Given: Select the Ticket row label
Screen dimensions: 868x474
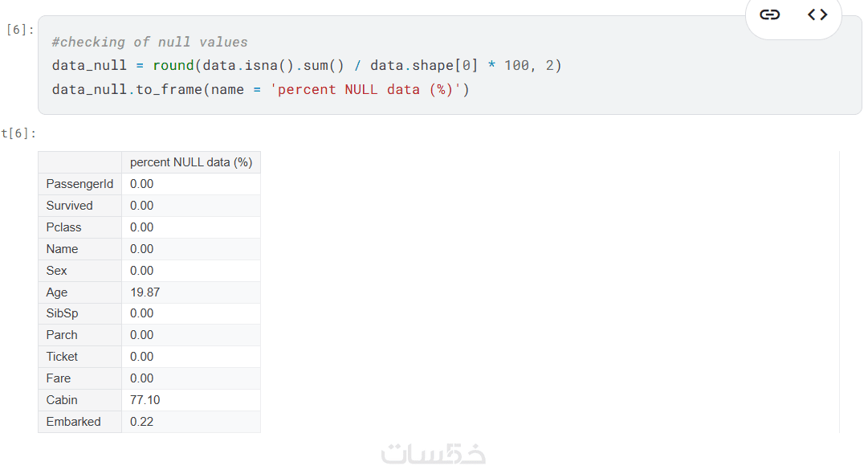Looking at the screenshot, I should tap(62, 357).
